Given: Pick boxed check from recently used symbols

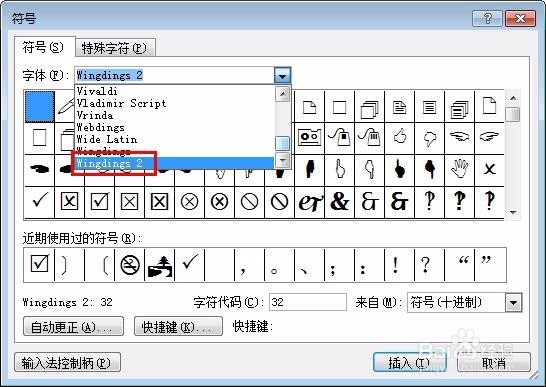Looking at the screenshot, I should click(39, 265).
